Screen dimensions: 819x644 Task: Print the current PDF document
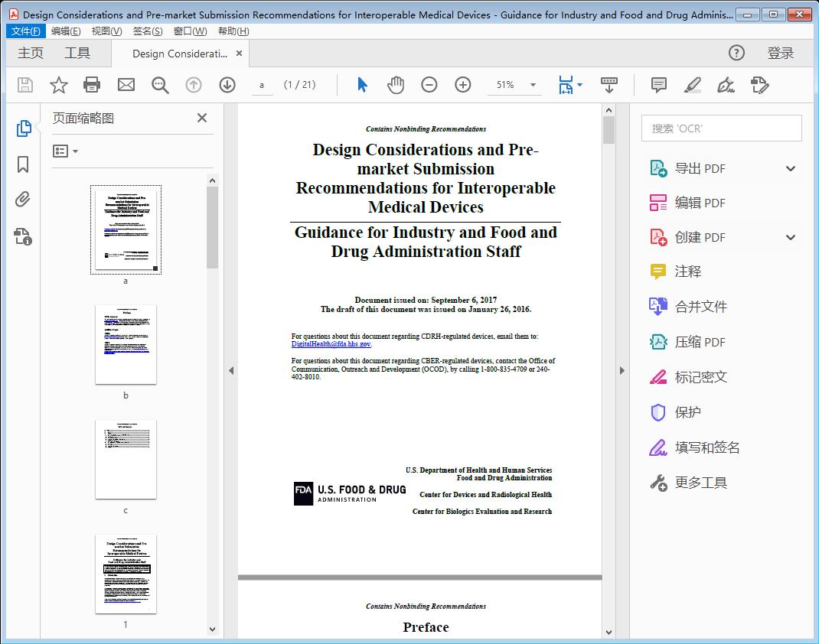(92, 85)
